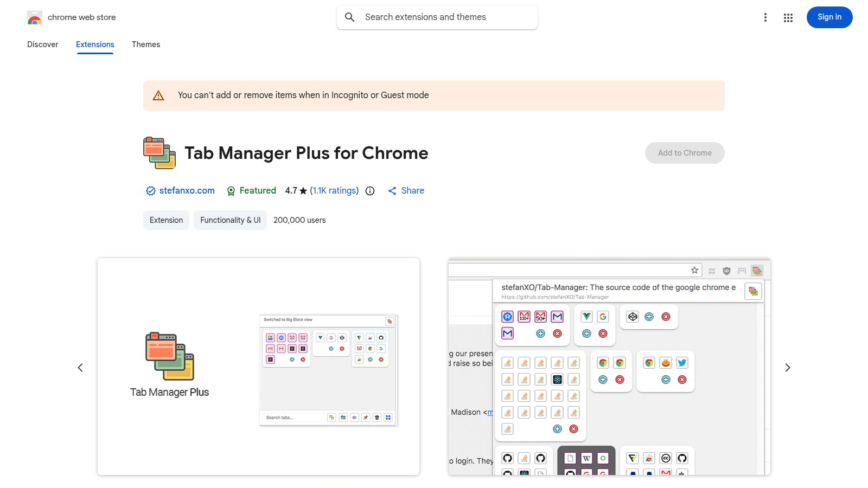The image size is (868, 488).
Task: Click the Sign in button
Action: [829, 17]
